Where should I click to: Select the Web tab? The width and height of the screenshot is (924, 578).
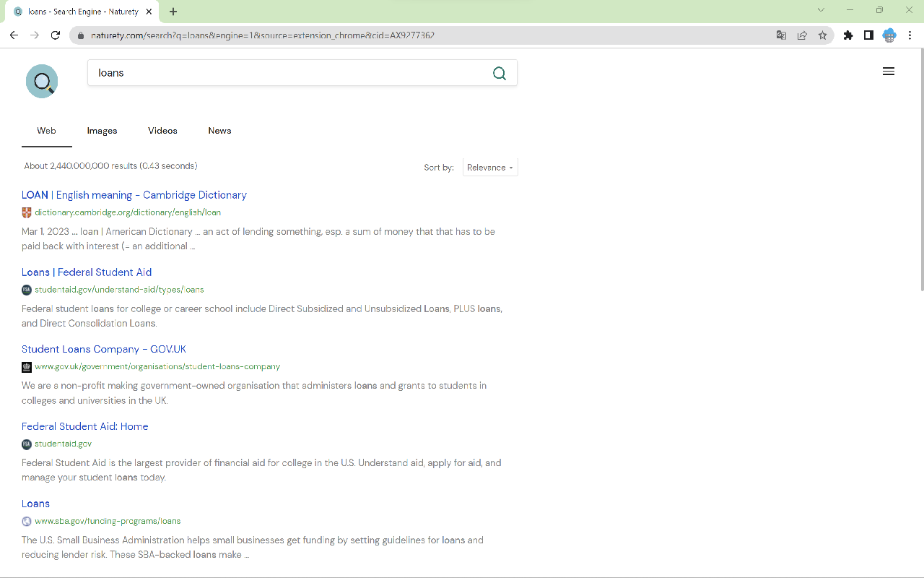[46, 131]
